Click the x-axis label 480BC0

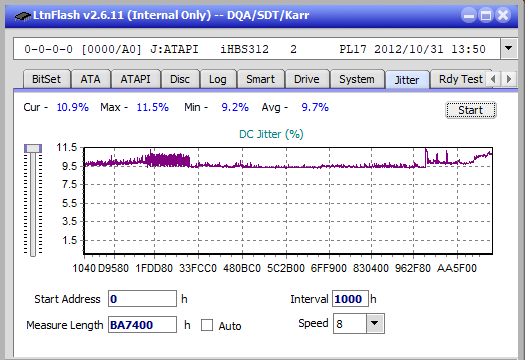(242, 268)
